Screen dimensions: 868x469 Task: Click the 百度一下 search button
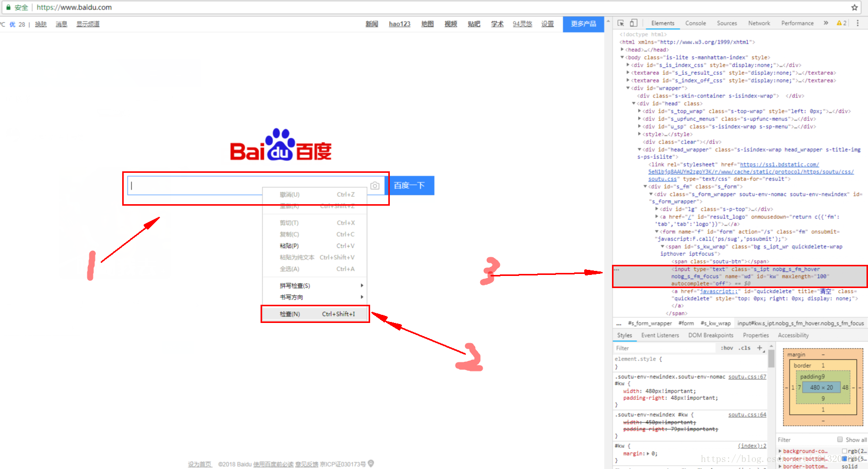410,185
